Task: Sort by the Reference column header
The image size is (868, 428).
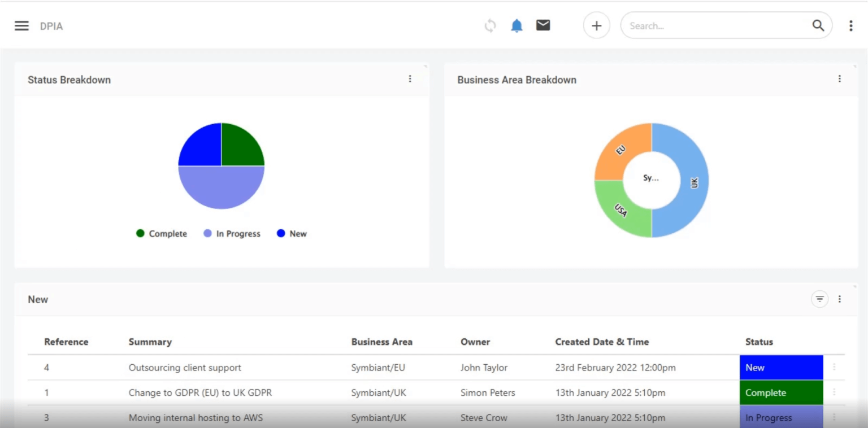Action: pyautogui.click(x=66, y=342)
